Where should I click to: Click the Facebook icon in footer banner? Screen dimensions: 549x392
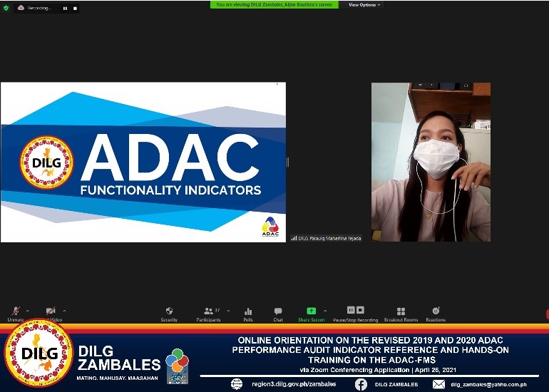click(361, 384)
